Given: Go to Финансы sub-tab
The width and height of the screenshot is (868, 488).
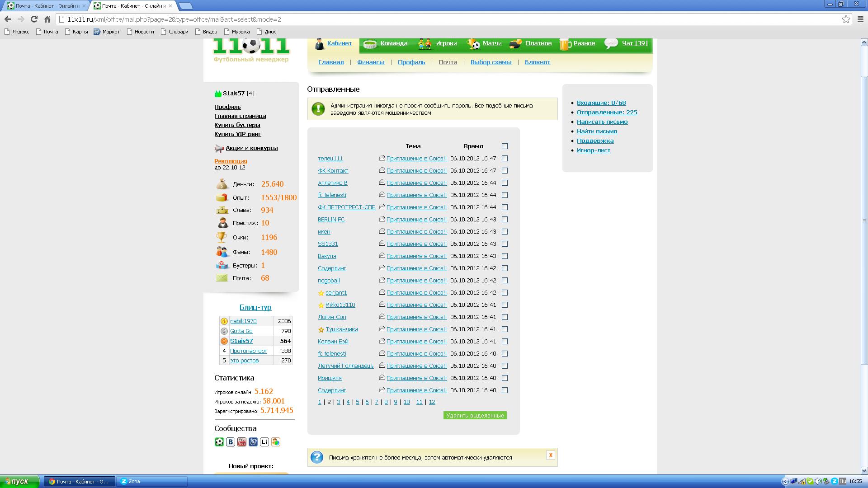Looking at the screenshot, I should coord(371,62).
